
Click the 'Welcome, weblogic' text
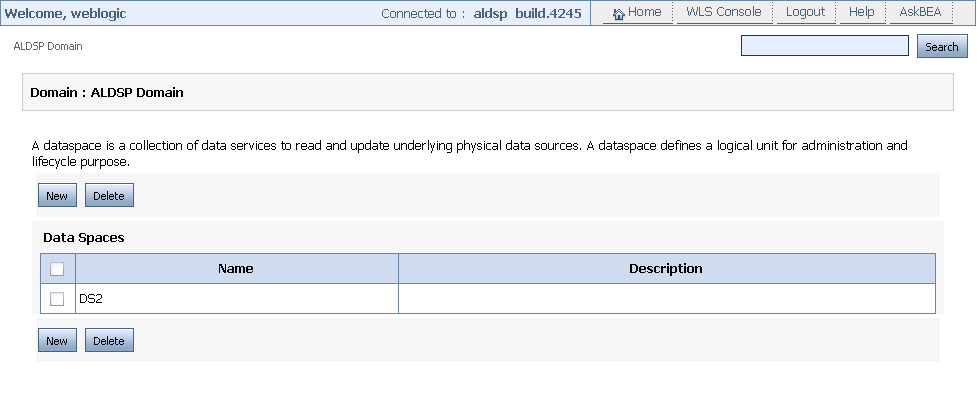(x=65, y=13)
